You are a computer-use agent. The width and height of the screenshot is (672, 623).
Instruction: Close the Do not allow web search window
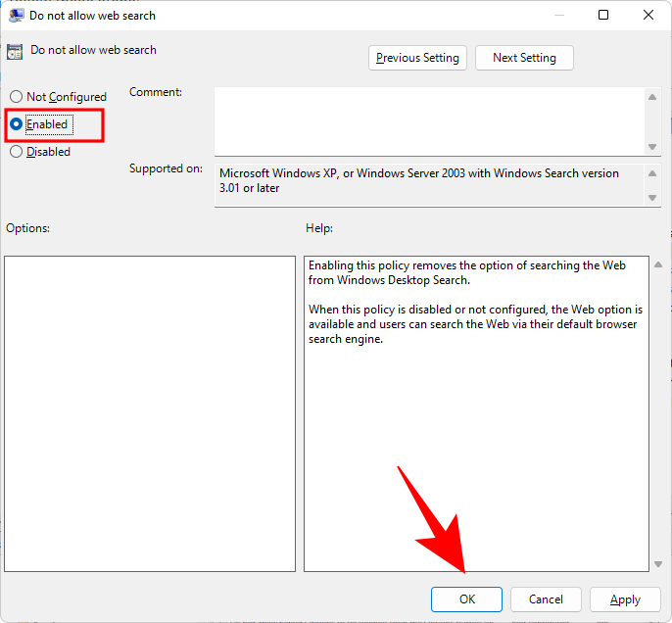point(648,15)
